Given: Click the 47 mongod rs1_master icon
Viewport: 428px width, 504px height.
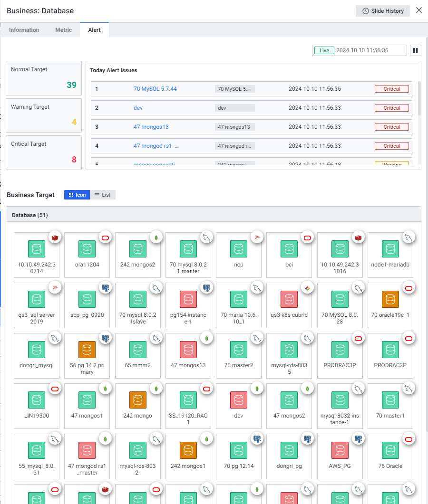Looking at the screenshot, I should pos(87,450).
